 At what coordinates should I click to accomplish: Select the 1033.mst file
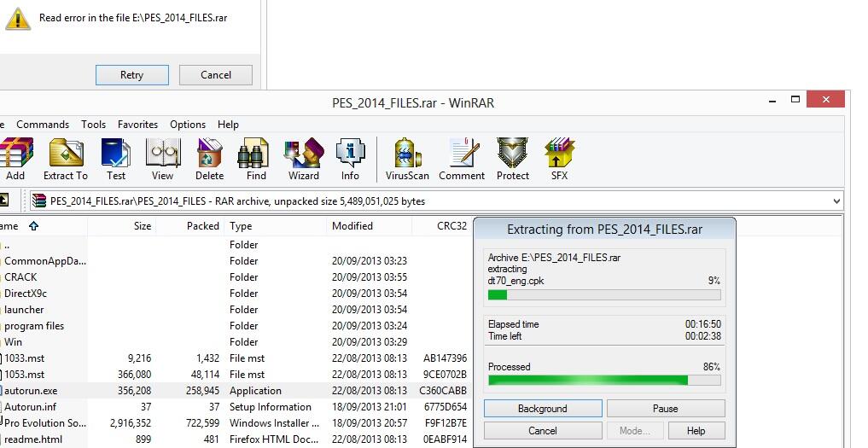coord(236,358)
